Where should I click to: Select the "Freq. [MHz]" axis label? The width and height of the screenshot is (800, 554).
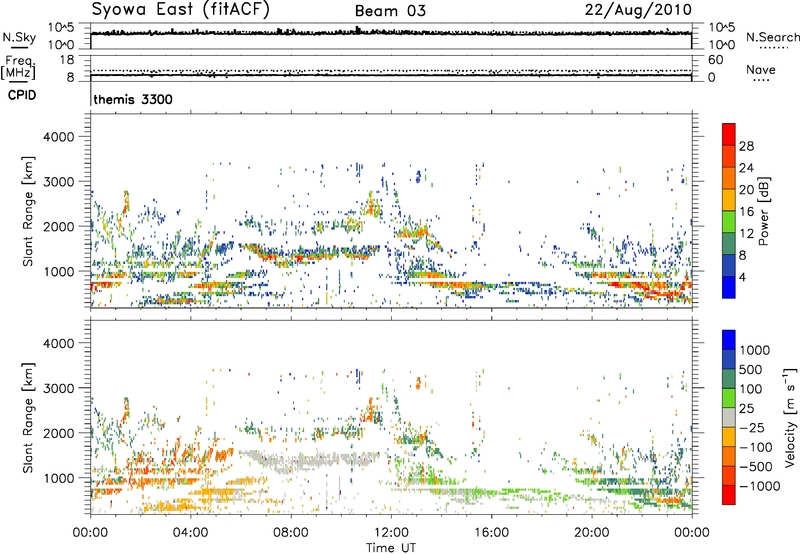point(18,67)
